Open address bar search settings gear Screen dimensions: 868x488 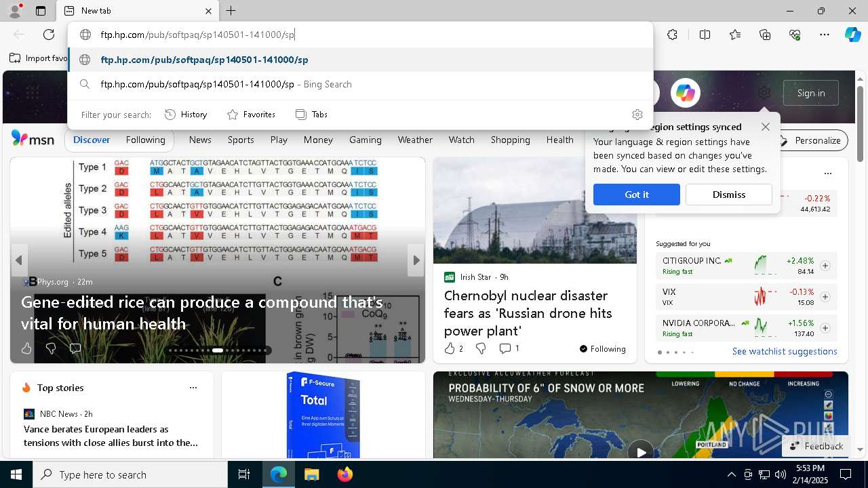coord(637,115)
